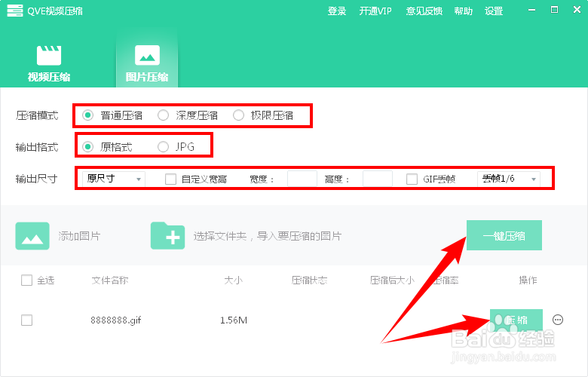Toggle the 全选 checkbox
The width and height of the screenshot is (588, 377).
[26, 280]
